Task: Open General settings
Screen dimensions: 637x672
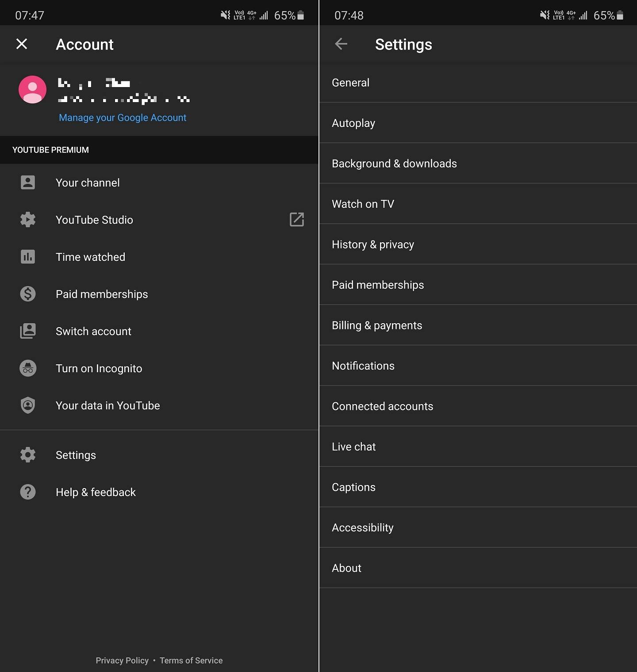Action: point(478,83)
